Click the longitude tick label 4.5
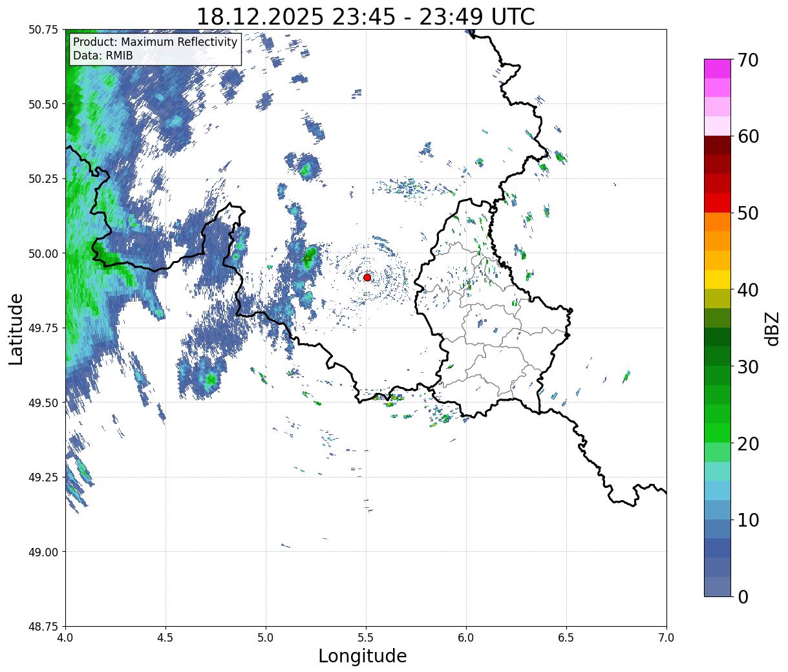Viewport: 788px width, 672px height. [x=165, y=638]
